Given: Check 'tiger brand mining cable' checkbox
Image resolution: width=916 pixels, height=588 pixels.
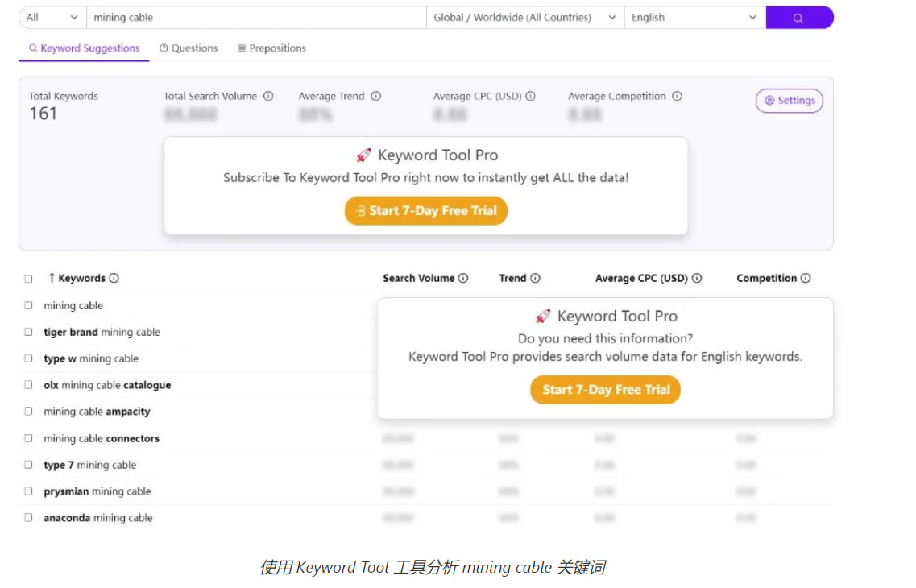Looking at the screenshot, I should (x=28, y=332).
